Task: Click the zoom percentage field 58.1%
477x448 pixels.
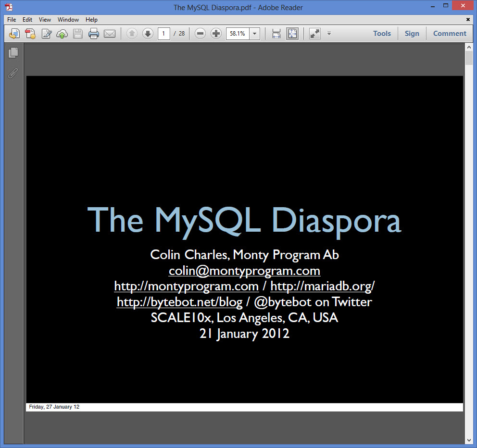Action: [238, 34]
